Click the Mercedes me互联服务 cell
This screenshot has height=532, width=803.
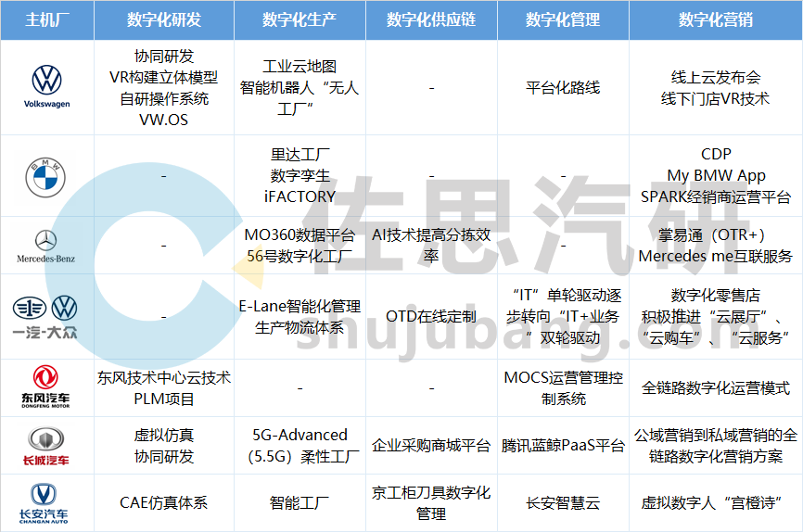coord(716,246)
